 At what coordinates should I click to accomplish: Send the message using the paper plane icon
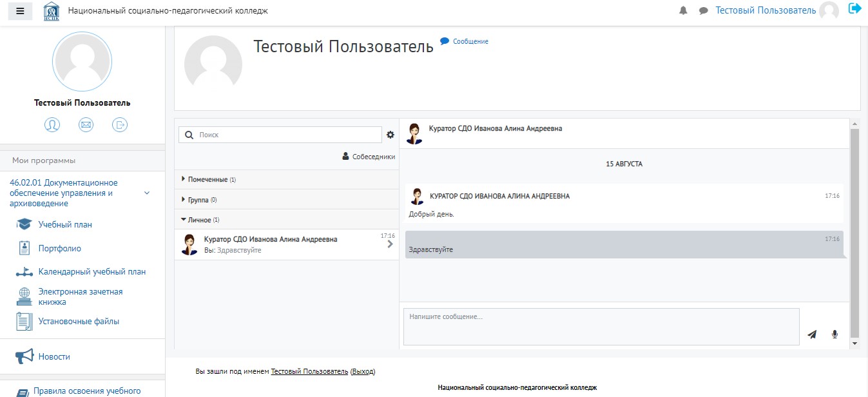coord(811,334)
